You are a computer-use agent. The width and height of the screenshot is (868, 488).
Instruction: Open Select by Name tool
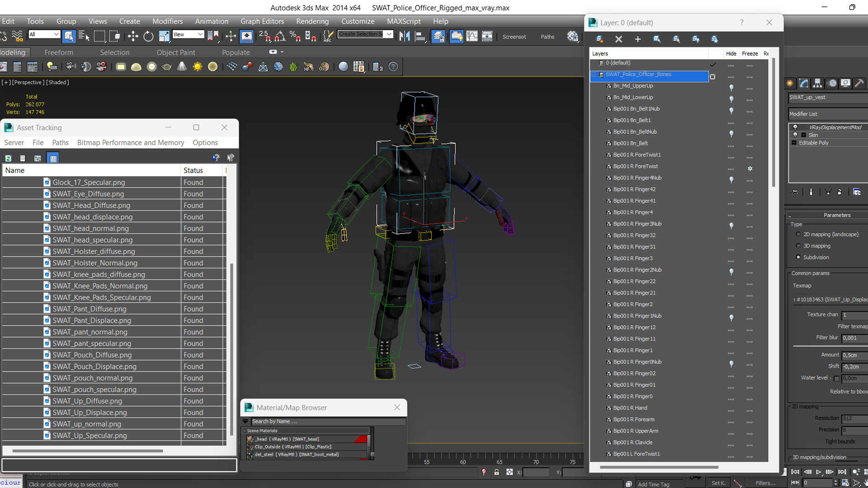point(84,36)
